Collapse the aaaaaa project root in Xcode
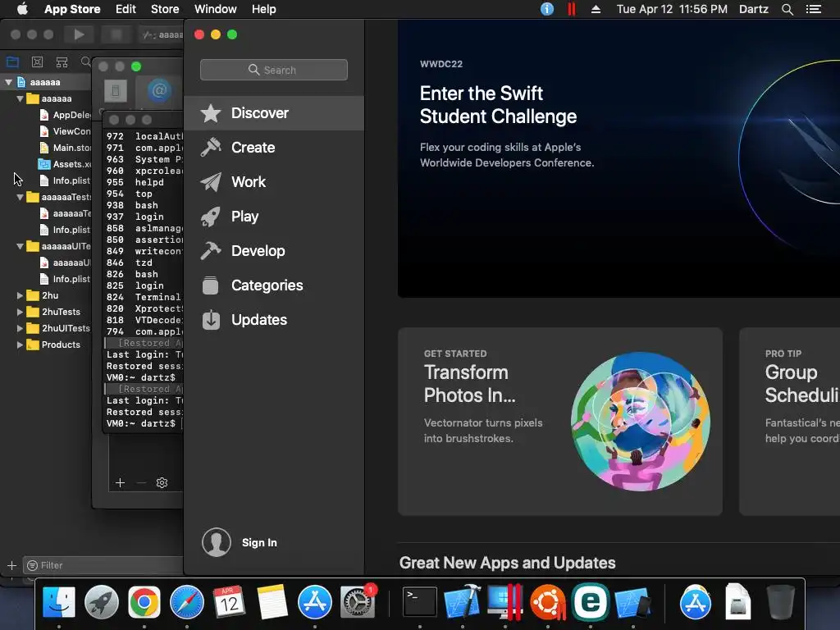840x630 pixels. [x=8, y=82]
